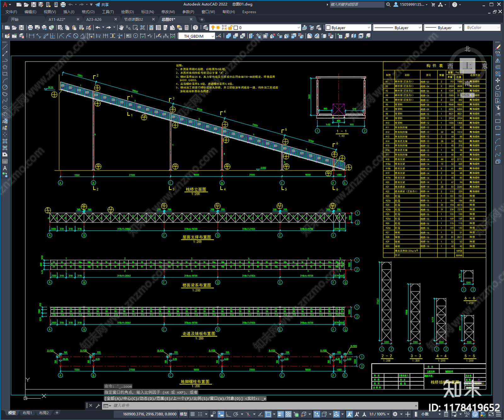Click the keyword search box in title bar
Screen dimensions: 504x420
[357, 4]
